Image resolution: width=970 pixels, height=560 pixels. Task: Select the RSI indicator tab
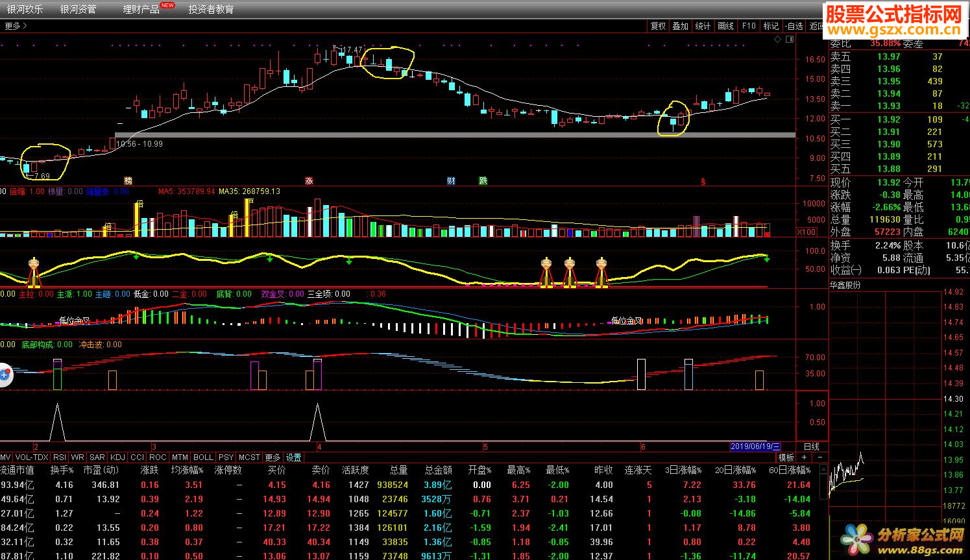60,457
